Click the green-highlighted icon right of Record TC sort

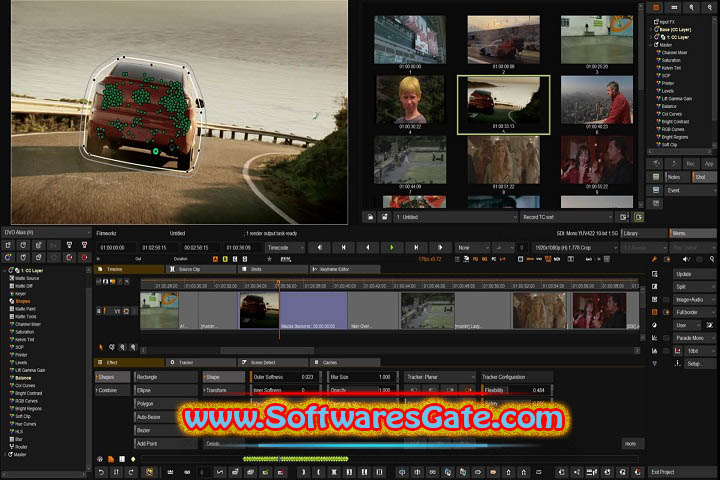(639, 217)
